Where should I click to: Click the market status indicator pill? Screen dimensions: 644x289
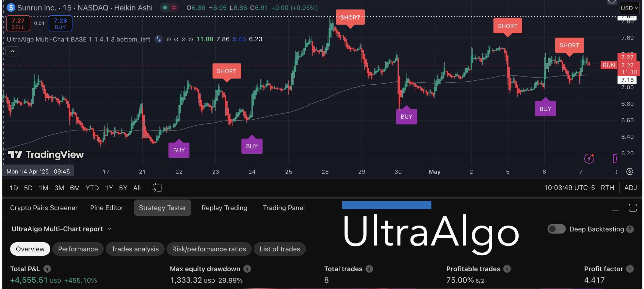point(169,8)
